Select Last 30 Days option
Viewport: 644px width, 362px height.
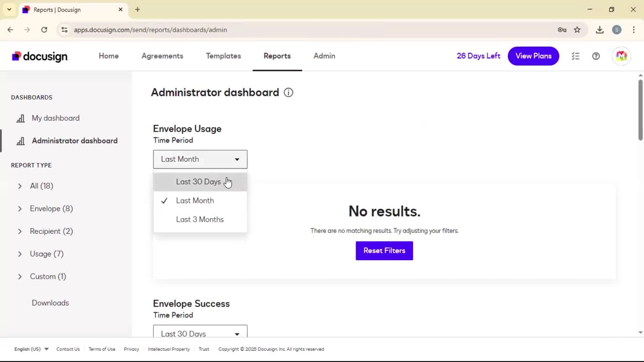click(200, 182)
